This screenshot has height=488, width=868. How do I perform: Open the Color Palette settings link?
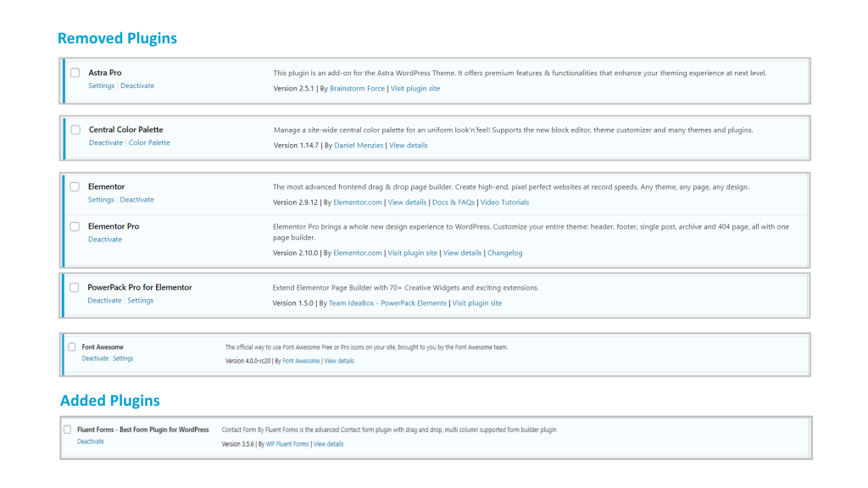tap(149, 142)
